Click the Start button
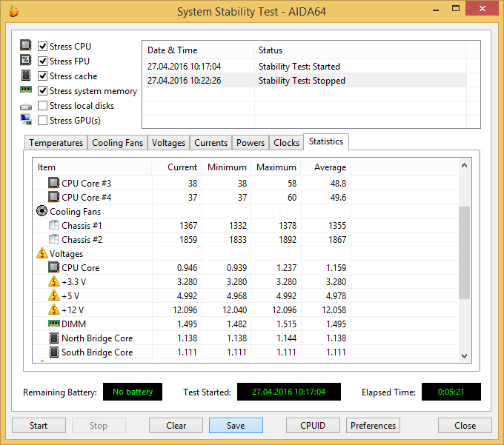The height and width of the screenshot is (445, 504). click(x=39, y=426)
